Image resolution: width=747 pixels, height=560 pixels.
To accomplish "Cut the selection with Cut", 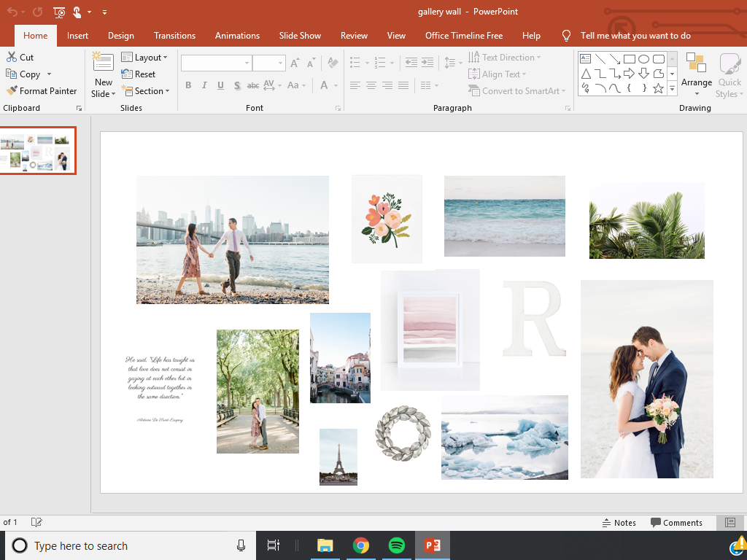I will (20, 57).
